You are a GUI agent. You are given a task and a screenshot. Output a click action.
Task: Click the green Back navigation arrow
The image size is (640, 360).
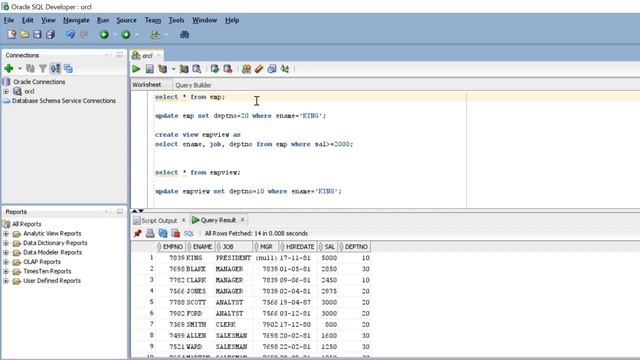tap(104, 35)
